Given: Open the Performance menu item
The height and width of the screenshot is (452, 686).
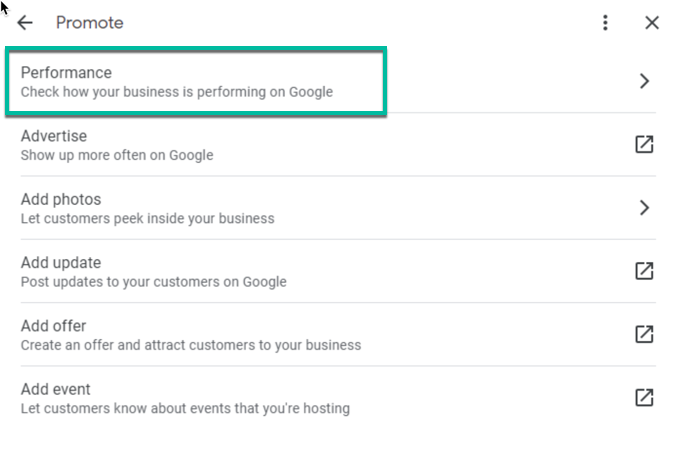Looking at the screenshot, I should point(66,73).
